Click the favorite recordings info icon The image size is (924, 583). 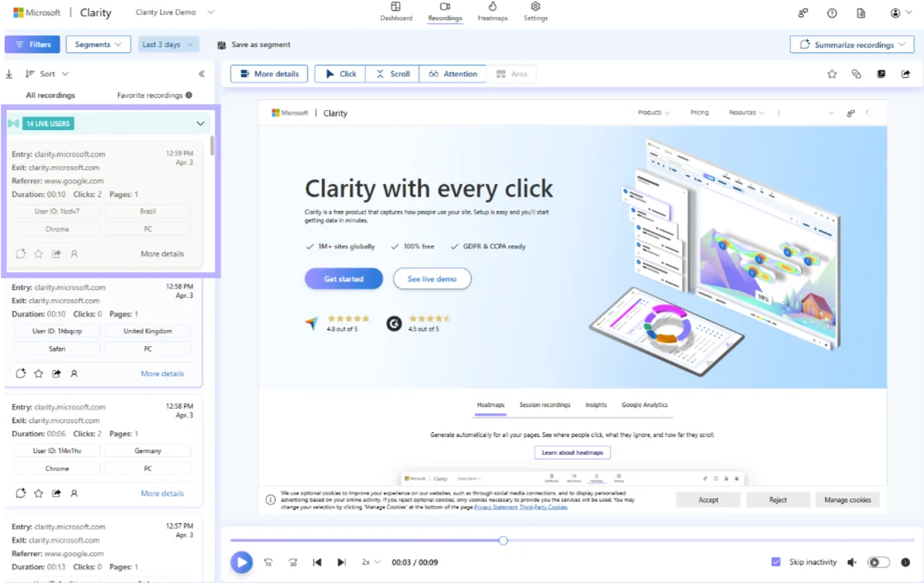189,95
